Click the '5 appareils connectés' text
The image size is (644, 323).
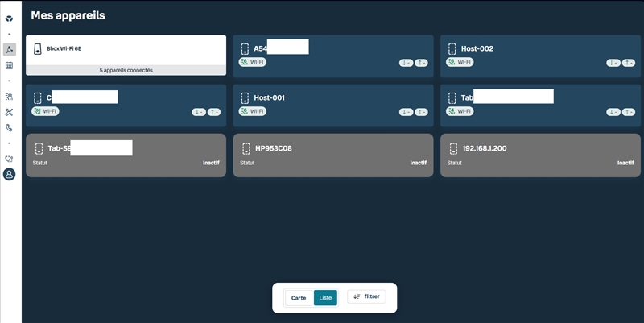tap(126, 70)
